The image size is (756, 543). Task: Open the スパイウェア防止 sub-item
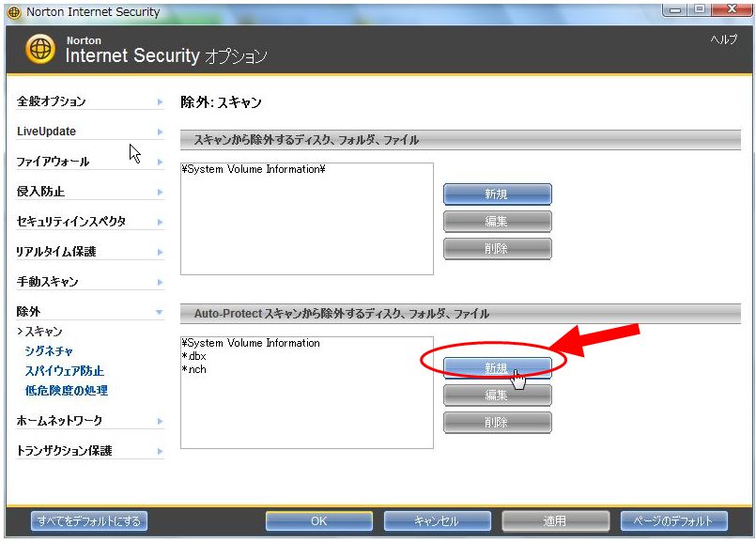pyautogui.click(x=65, y=371)
